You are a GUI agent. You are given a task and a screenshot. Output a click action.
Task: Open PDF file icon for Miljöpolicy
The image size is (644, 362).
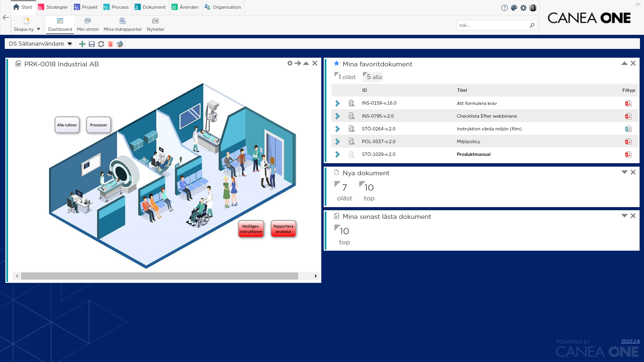[628, 141]
